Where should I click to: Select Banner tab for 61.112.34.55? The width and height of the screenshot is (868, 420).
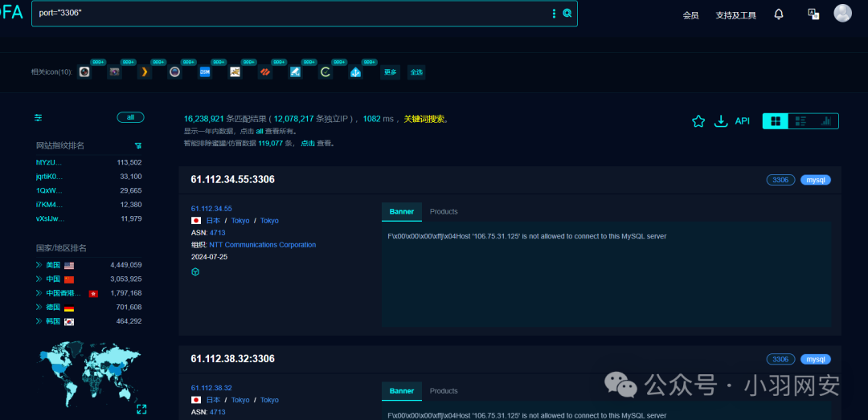coord(401,212)
